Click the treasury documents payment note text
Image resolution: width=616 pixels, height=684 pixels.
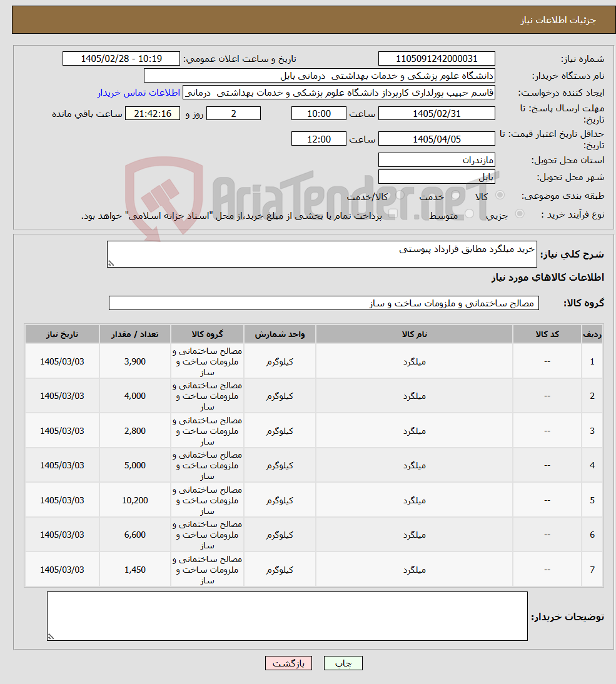click(231, 216)
